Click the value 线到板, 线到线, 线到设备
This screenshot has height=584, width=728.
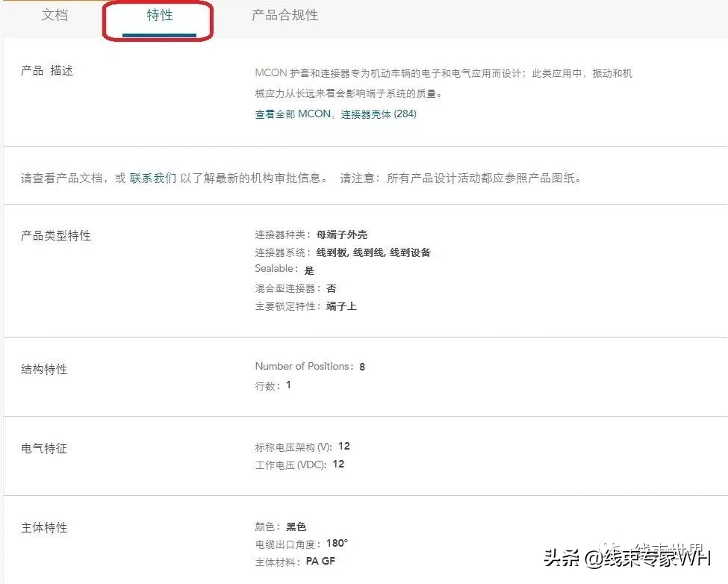tap(373, 252)
